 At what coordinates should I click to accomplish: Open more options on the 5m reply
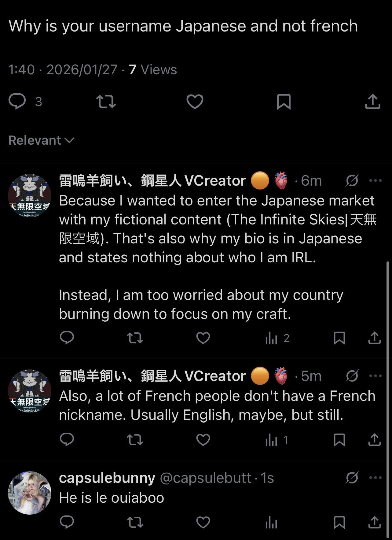376,376
